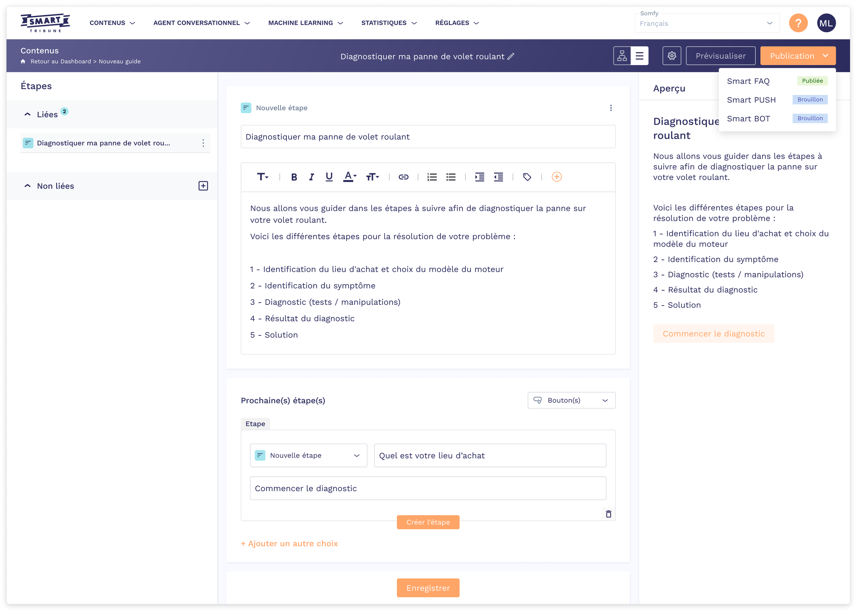860x616 pixels.
Task: Click the tag icon in toolbar
Action: tap(527, 177)
